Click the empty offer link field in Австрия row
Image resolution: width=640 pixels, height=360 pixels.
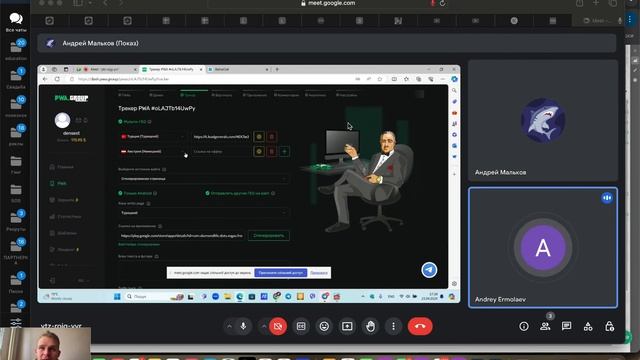221,151
